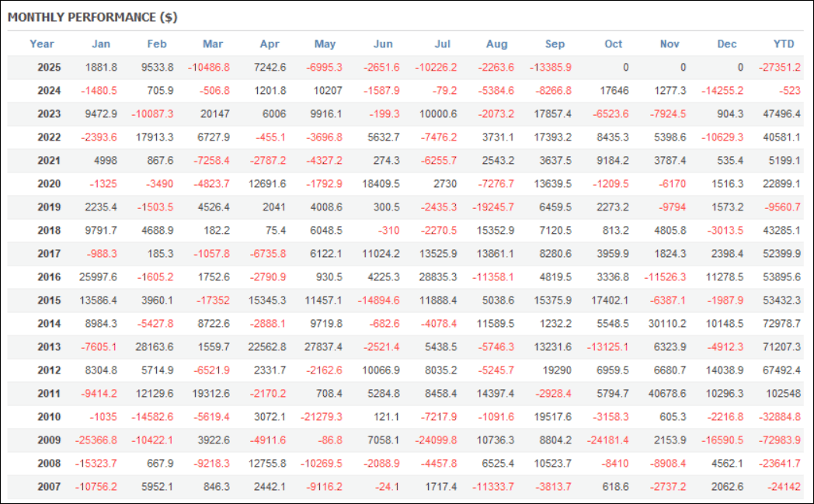The image size is (814, 504).
Task: Click the Jan column header
Action: (x=101, y=44)
